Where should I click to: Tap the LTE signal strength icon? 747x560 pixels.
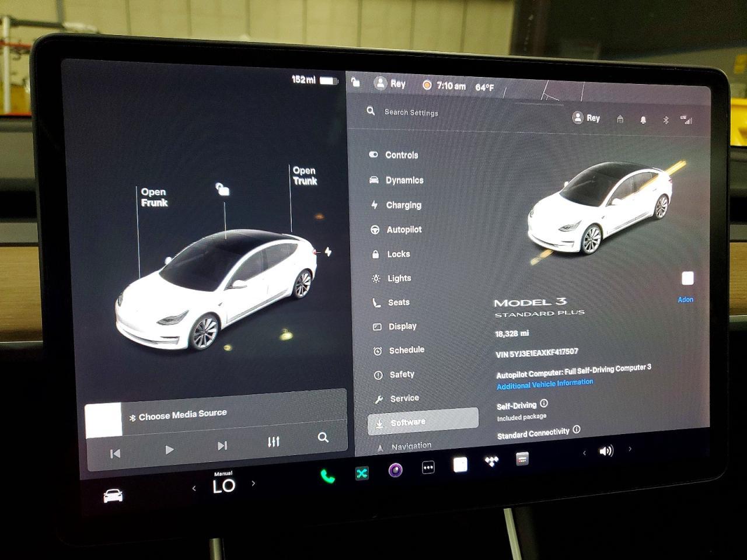pyautogui.click(x=686, y=120)
